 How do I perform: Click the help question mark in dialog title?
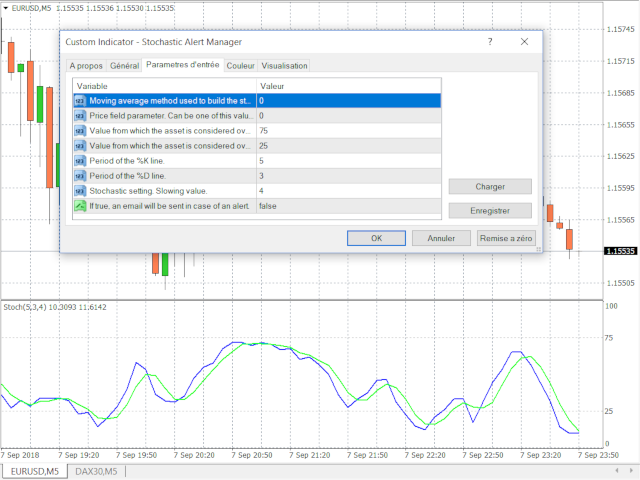coord(490,42)
